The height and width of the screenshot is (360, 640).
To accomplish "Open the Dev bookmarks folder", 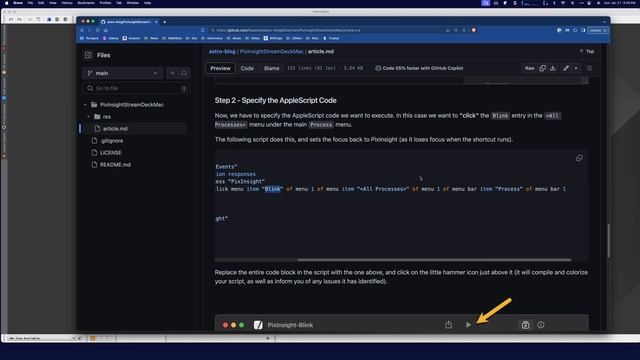I will point(191,38).
